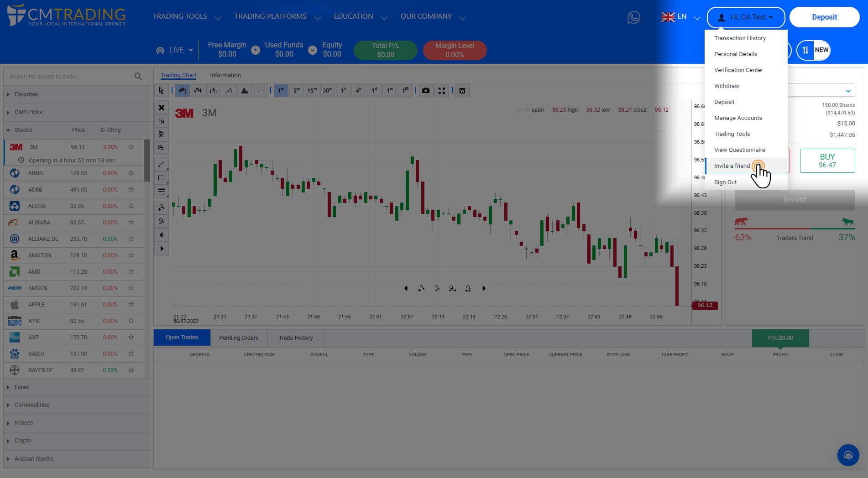
Task: Expand chart to fullscreen
Action: tap(441, 90)
